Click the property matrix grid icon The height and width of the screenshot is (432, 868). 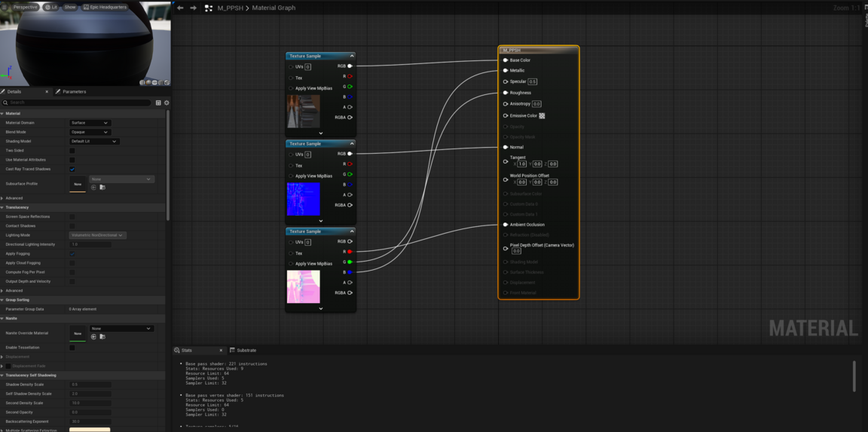click(158, 103)
